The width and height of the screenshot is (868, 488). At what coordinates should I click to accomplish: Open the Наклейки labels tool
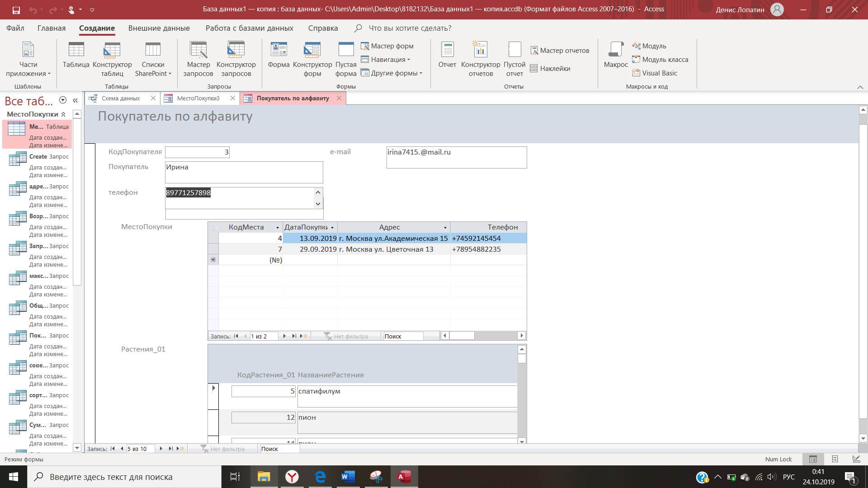pyautogui.click(x=550, y=69)
